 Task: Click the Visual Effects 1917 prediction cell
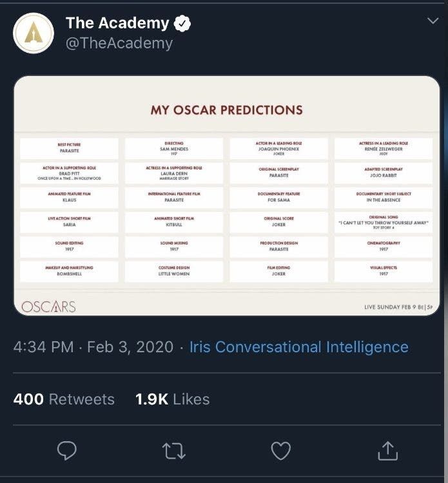point(384,270)
